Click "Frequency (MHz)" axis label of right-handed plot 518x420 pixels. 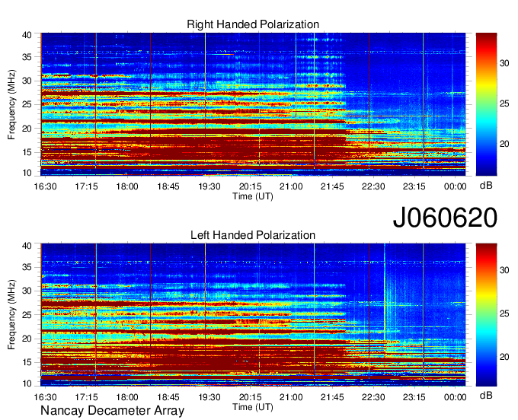pos(11,104)
